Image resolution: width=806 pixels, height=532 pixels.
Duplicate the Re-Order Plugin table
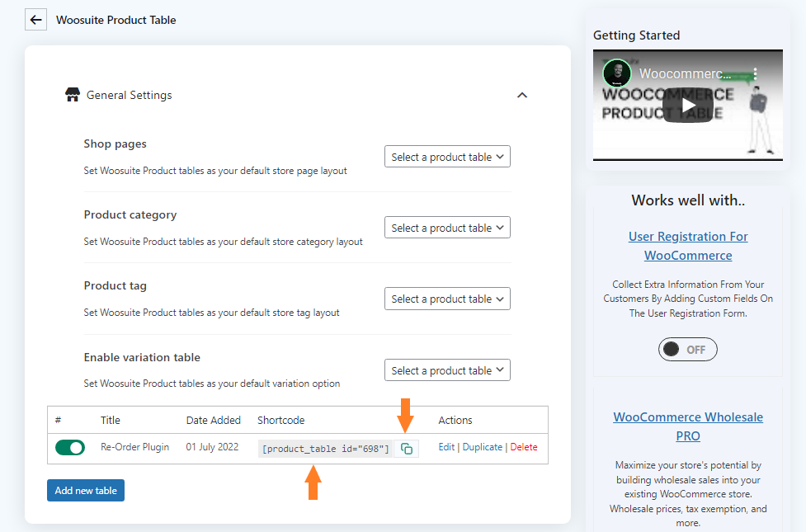tap(482, 447)
